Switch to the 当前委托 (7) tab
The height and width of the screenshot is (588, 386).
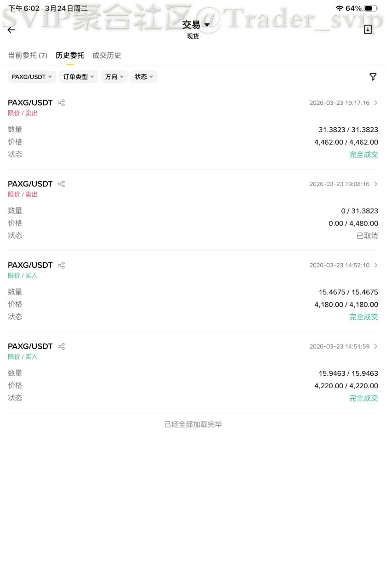(x=28, y=56)
